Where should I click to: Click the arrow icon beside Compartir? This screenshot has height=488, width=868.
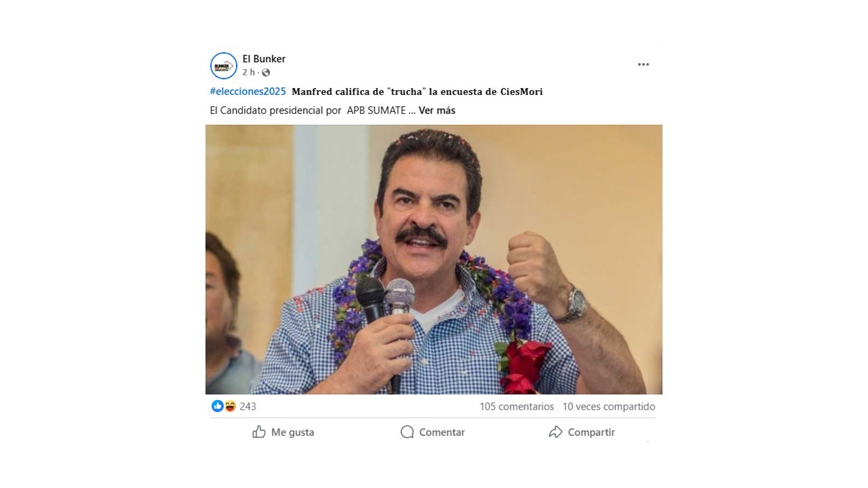click(x=555, y=432)
